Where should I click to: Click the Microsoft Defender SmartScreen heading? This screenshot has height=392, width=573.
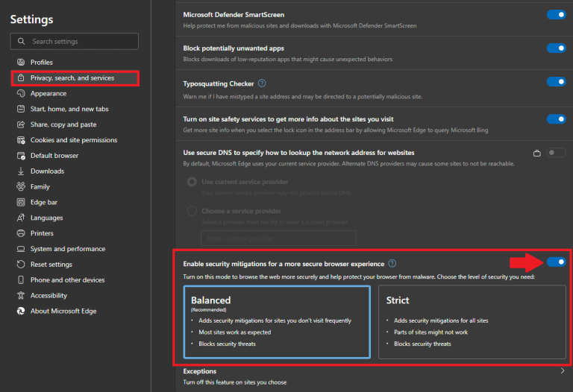(234, 15)
